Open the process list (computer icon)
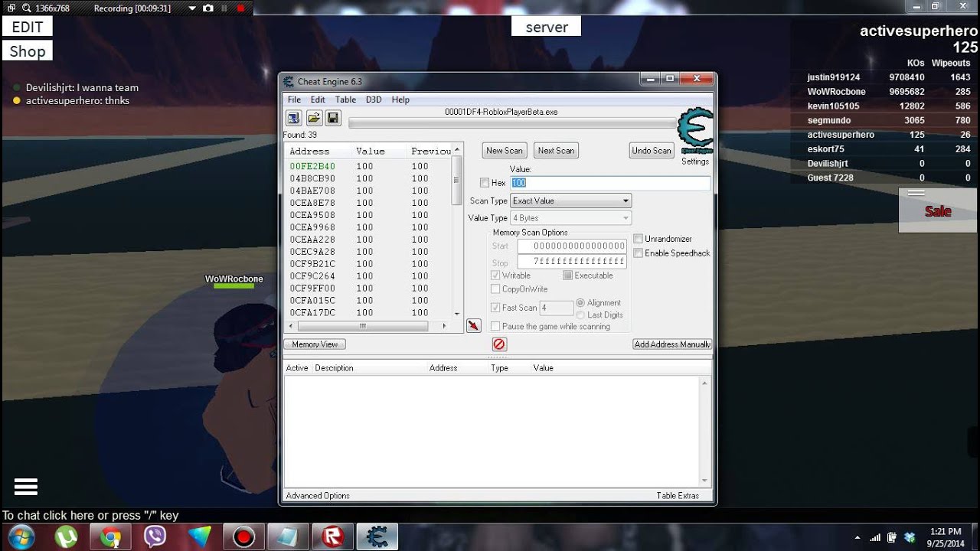The width and height of the screenshot is (980, 551). coord(293,118)
